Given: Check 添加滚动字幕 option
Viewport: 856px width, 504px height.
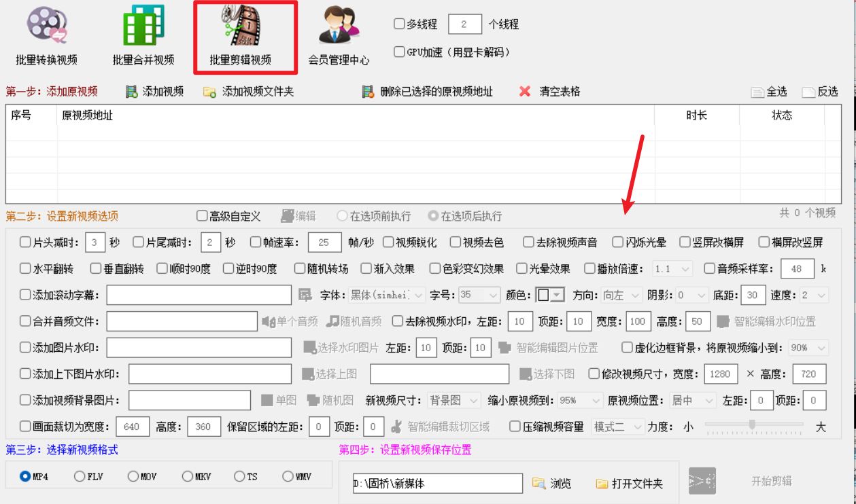Looking at the screenshot, I should pyautogui.click(x=25, y=295).
